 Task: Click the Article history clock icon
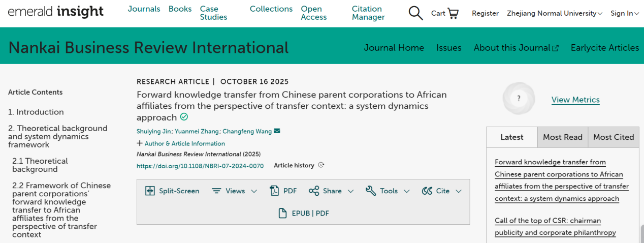pos(321,165)
